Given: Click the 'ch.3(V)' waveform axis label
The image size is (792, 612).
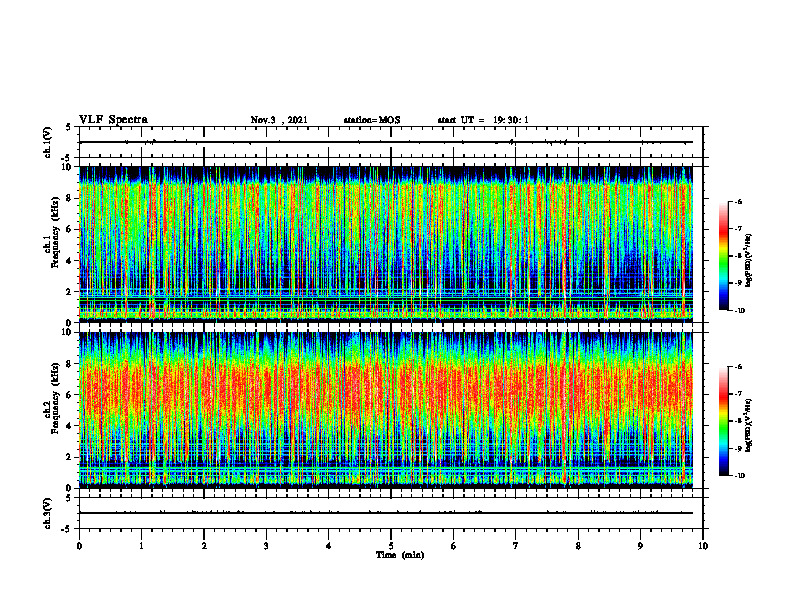Looking at the screenshot, I should tap(47, 513).
